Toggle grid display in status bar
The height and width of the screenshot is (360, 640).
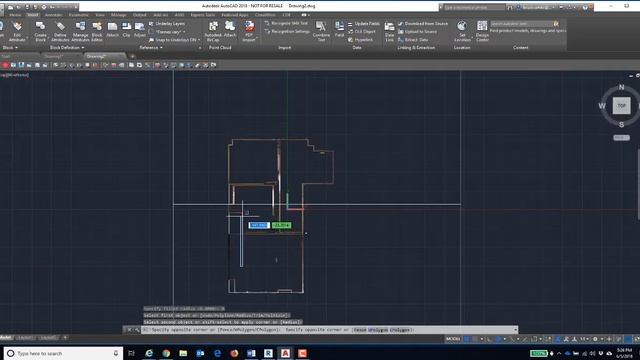tap(467, 339)
